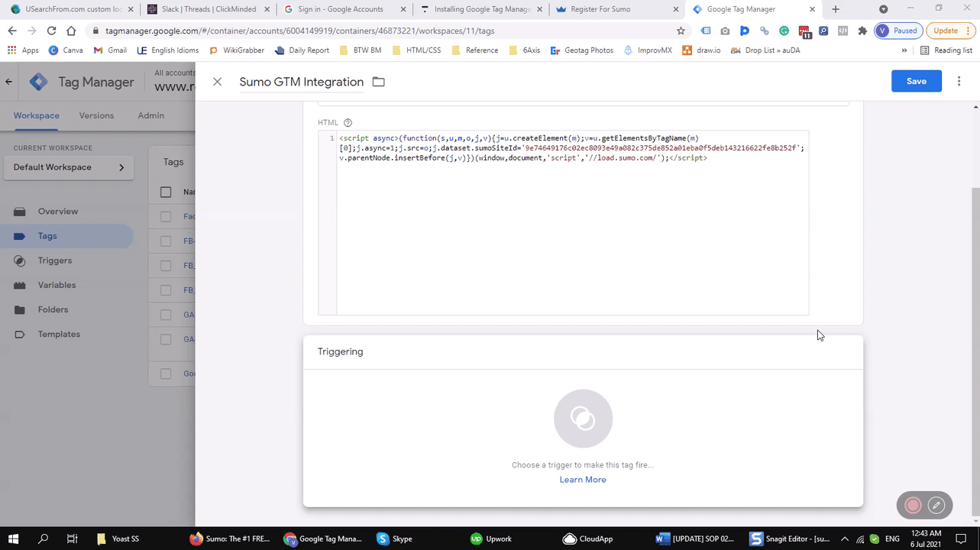Select Variables in the sidebar

(57, 285)
